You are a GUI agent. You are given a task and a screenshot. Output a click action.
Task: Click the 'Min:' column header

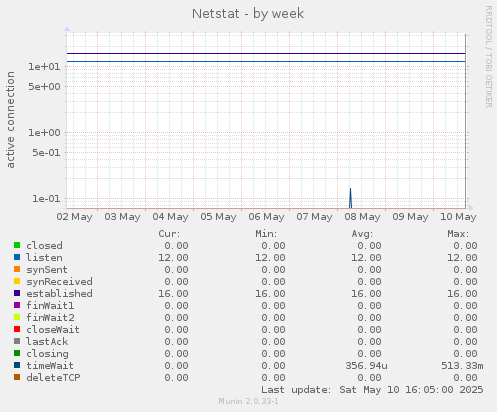click(266, 234)
